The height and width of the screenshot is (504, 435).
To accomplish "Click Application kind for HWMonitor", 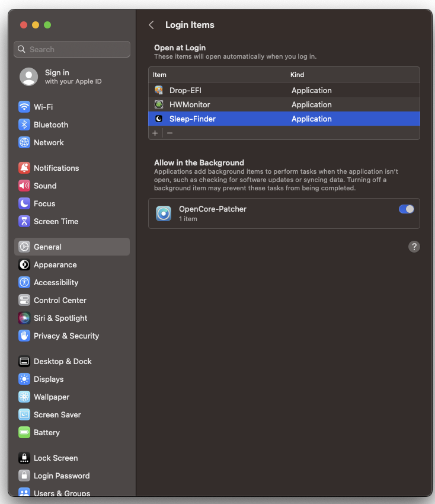I will [312, 104].
